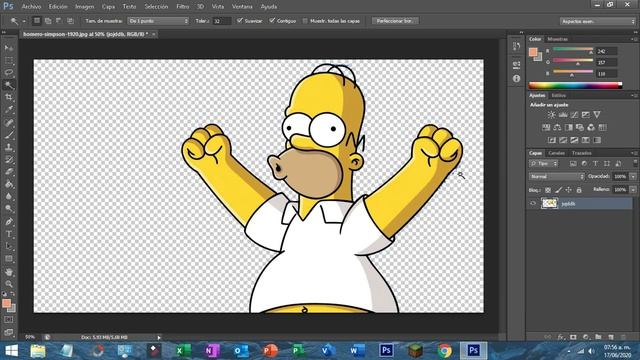640x360 pixels.
Task: Delete layer with trash icon
Action: 623,337
